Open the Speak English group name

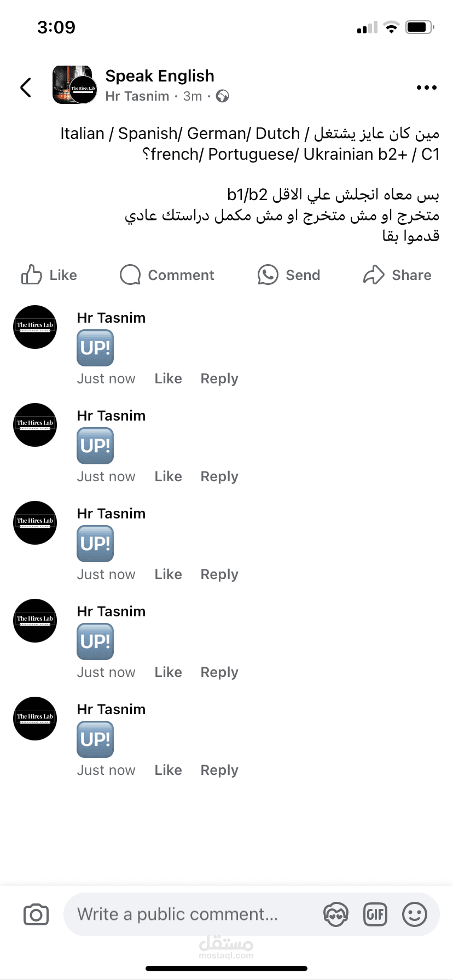160,76
